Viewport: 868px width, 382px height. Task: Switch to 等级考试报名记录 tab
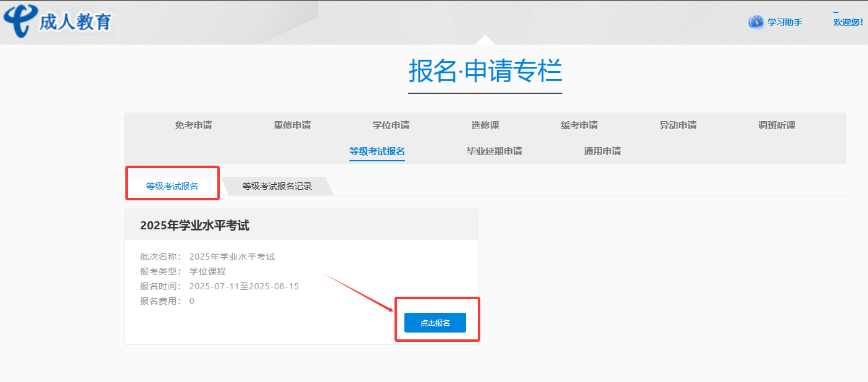pos(277,186)
